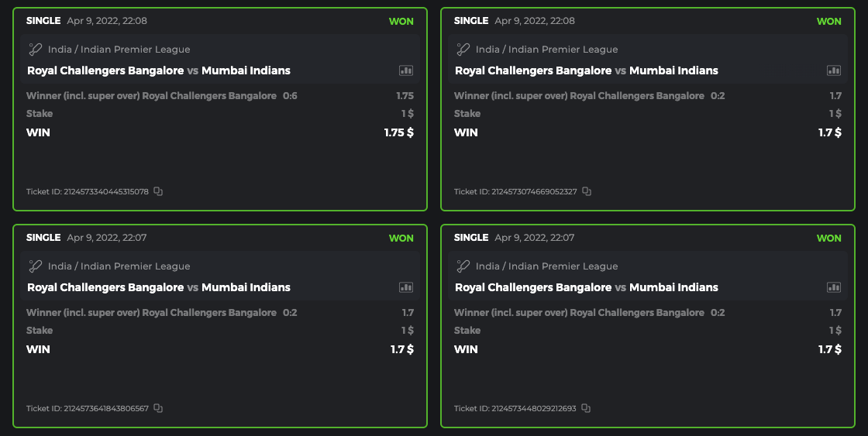Click India / Indian Premier League on ticket ending 212693

[546, 266]
